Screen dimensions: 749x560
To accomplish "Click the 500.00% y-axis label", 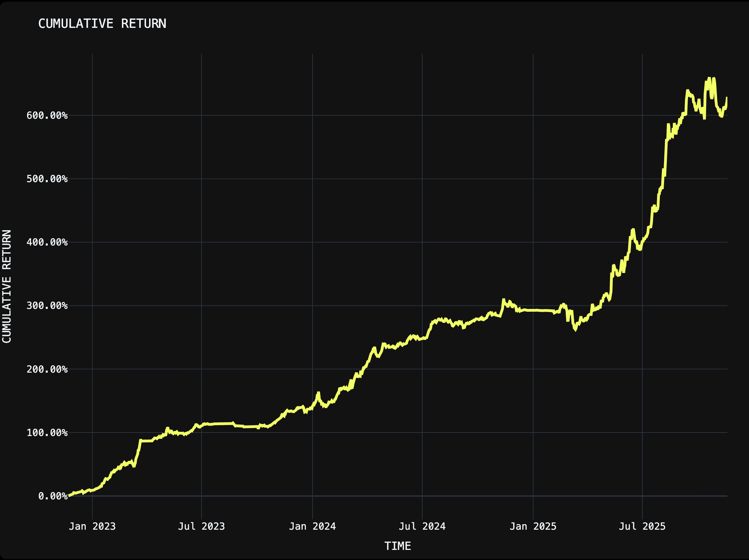I will [x=47, y=179].
